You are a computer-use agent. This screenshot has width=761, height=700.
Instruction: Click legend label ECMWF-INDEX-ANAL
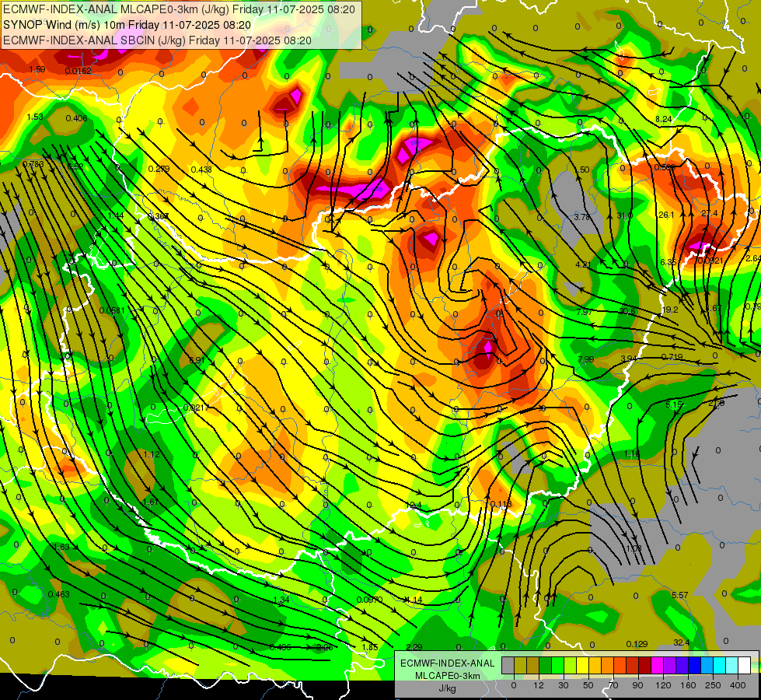pyautogui.click(x=447, y=663)
